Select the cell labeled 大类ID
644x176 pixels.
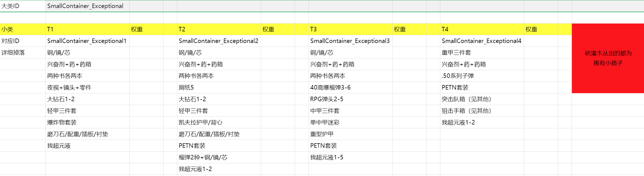click(x=23, y=6)
